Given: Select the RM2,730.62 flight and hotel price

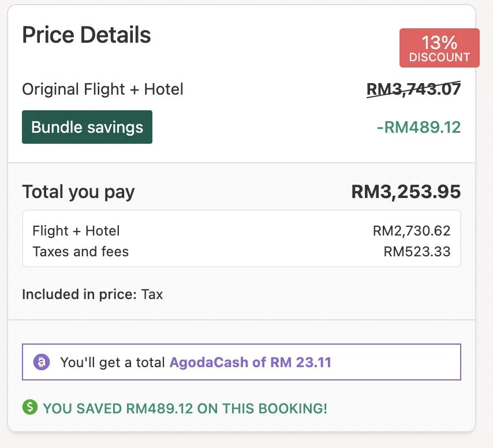Looking at the screenshot, I should (412, 231).
